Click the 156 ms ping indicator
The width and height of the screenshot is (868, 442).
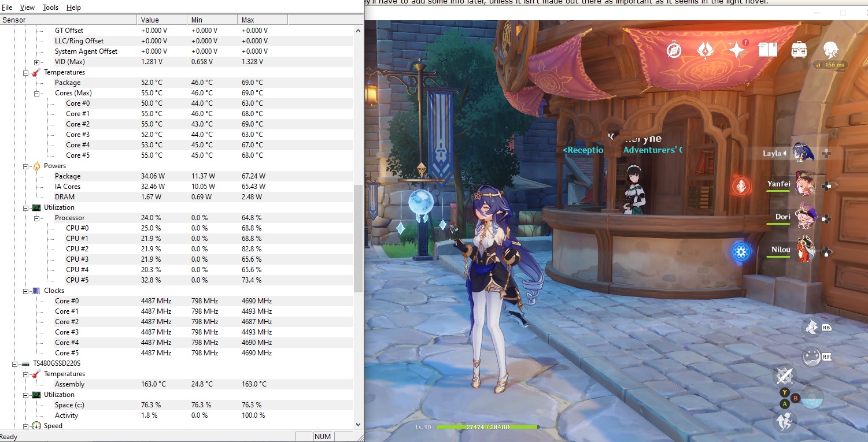click(830, 65)
